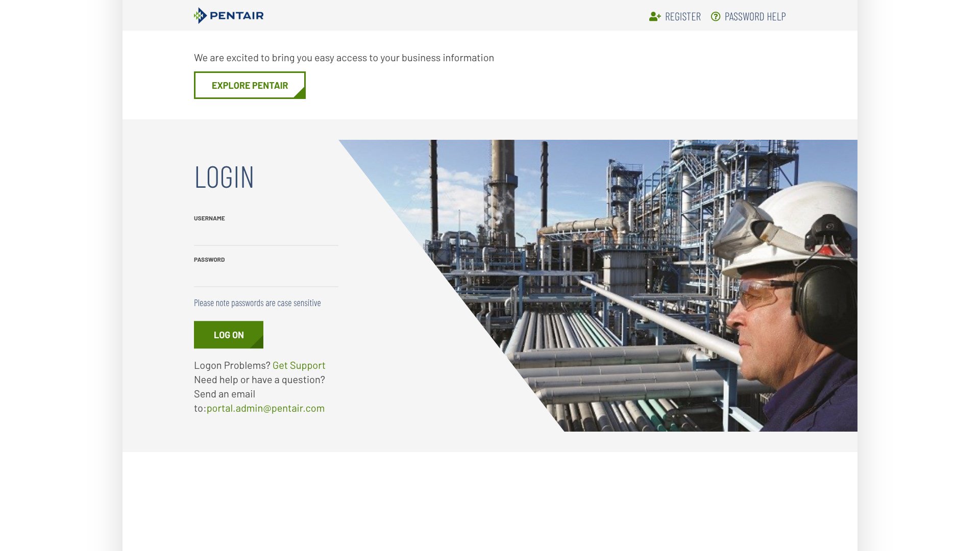Submit with the LOG ON button
This screenshot has height=551, width=980.
coord(229,335)
